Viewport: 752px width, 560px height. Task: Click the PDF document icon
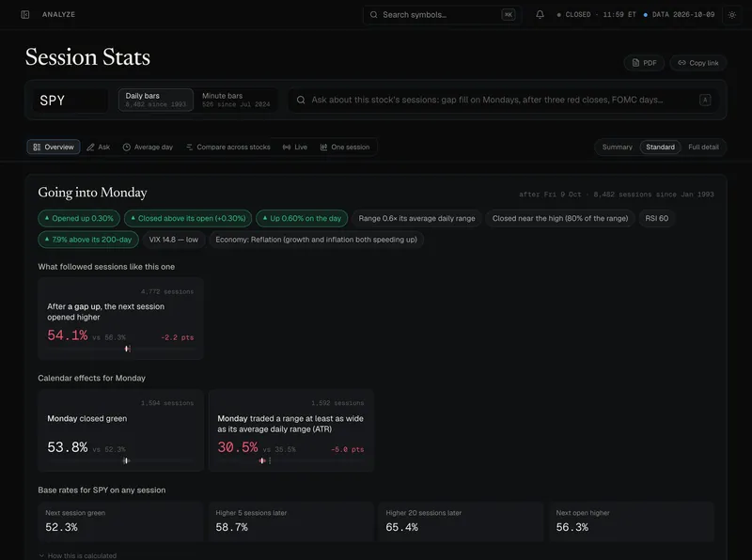tap(635, 63)
